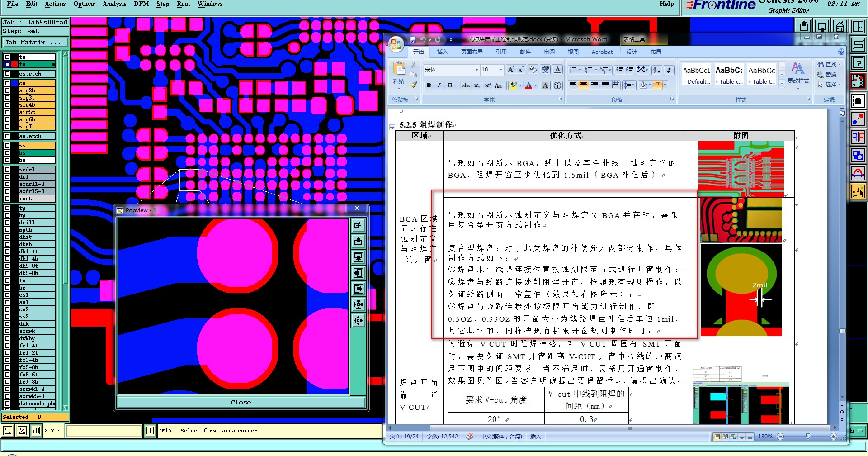
Task: Open Word help question mark icon
Action: [x=841, y=52]
